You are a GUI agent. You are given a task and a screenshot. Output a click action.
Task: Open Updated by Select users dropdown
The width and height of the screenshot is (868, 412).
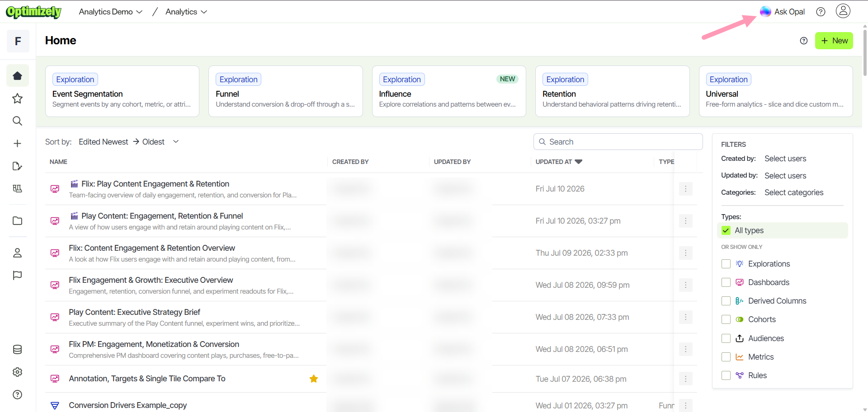785,176
